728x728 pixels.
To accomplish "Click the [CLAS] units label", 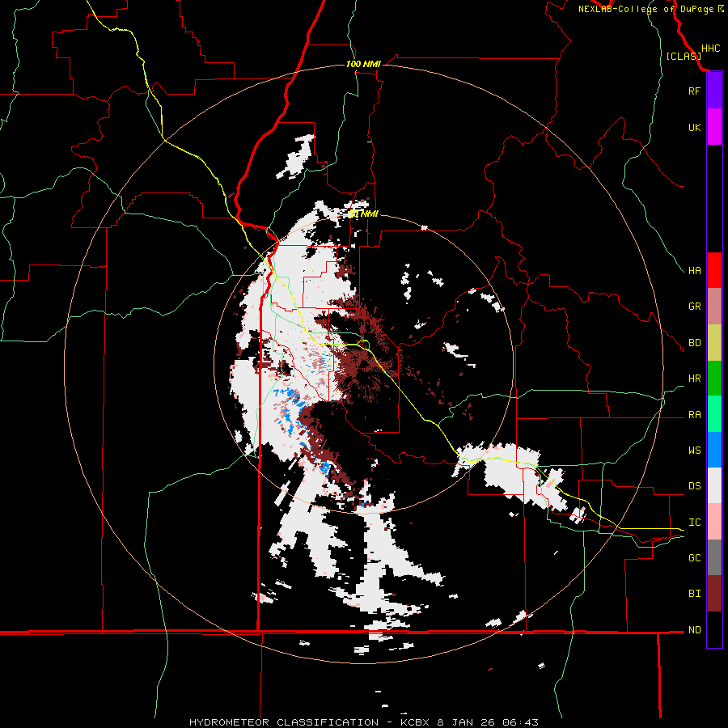I will point(684,57).
